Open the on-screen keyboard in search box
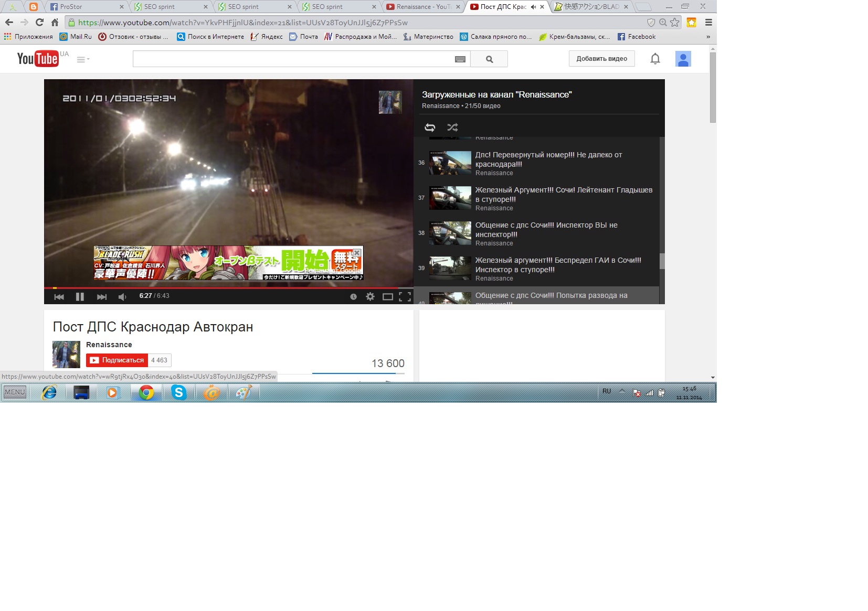This screenshot has width=868, height=611. [460, 59]
